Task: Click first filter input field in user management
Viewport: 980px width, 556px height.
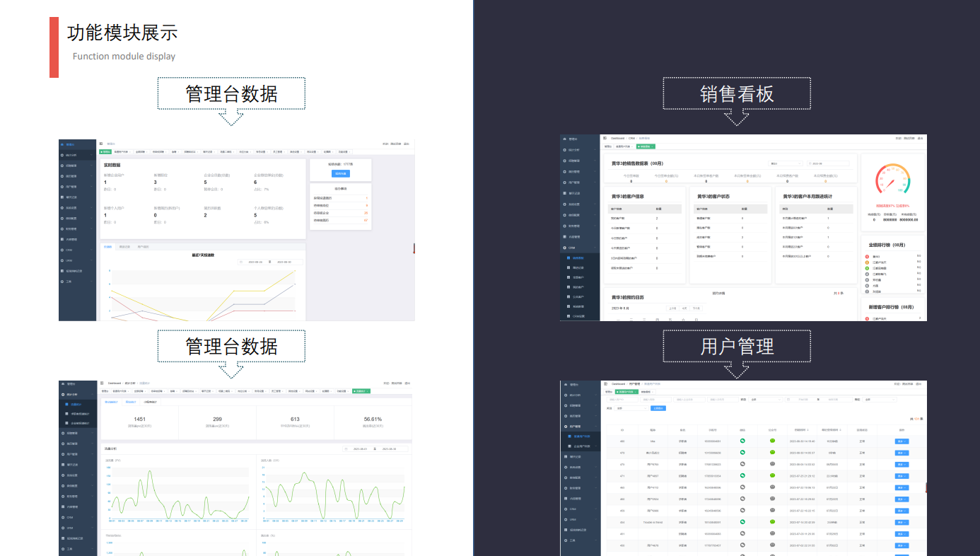Action: [622, 400]
